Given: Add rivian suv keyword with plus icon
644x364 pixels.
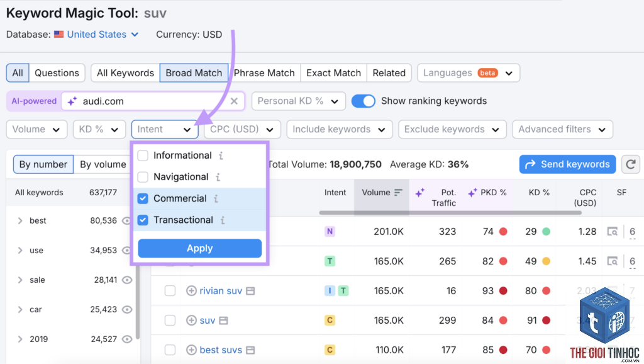Looking at the screenshot, I should 191,291.
